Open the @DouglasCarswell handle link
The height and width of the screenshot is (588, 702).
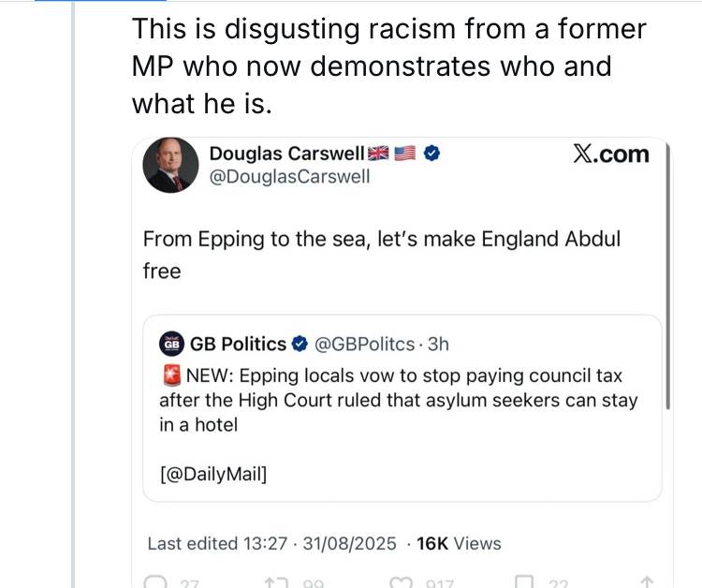point(289,176)
